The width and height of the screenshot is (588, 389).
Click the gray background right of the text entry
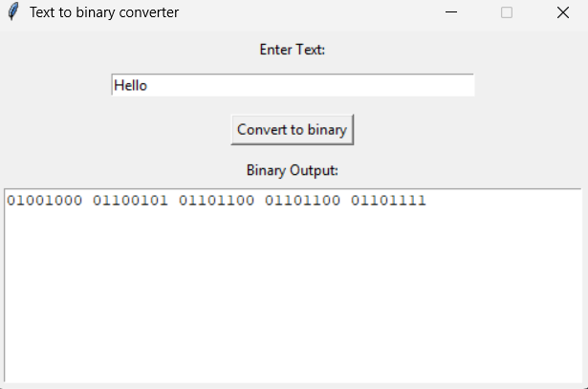531,85
